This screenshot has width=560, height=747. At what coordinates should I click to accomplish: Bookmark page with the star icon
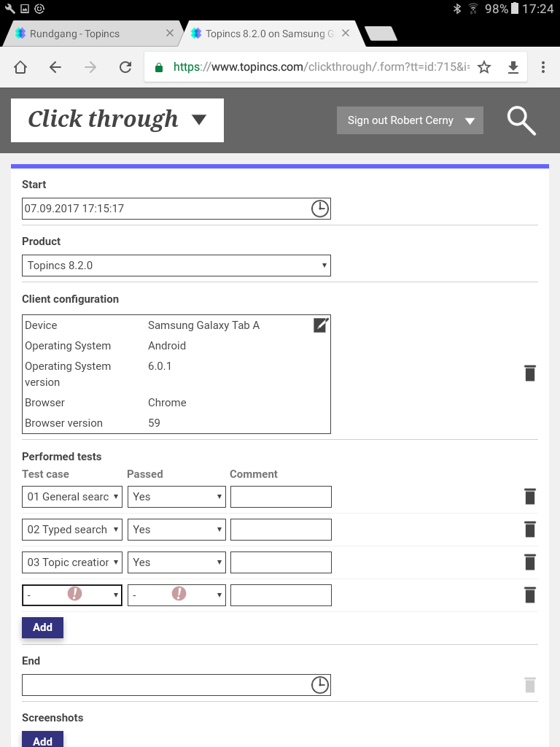click(484, 67)
